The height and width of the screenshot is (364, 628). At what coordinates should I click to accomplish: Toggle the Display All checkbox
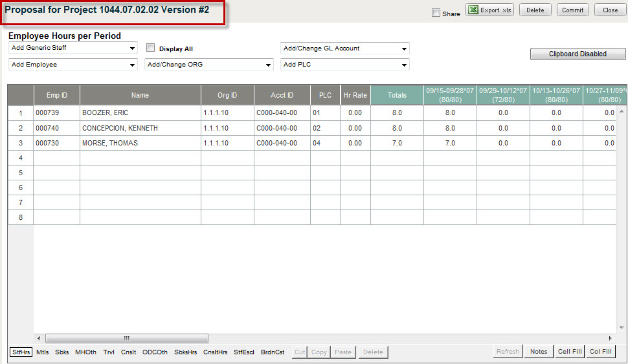tap(151, 48)
